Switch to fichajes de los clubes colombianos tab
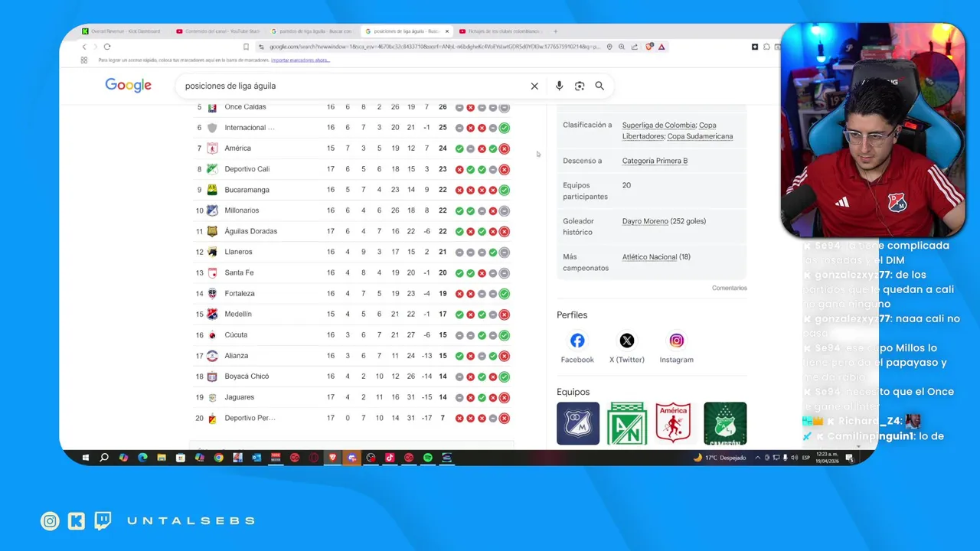Image resolution: width=980 pixels, height=551 pixels. tap(501, 31)
